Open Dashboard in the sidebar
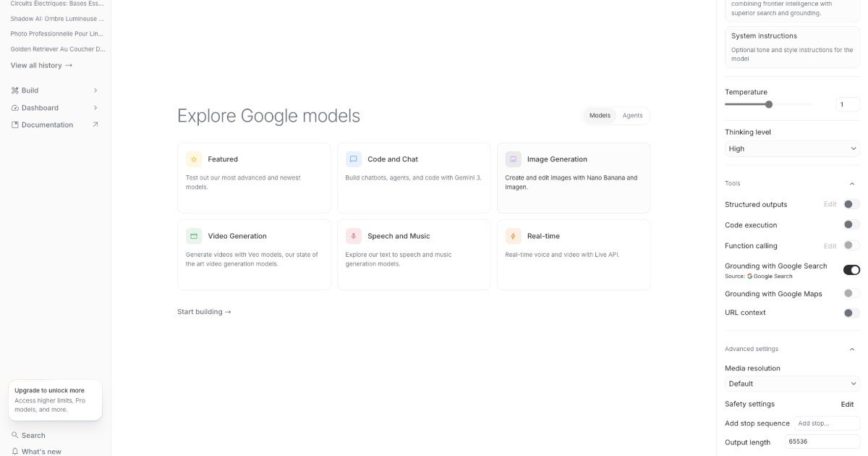The image size is (868, 456). click(x=55, y=108)
